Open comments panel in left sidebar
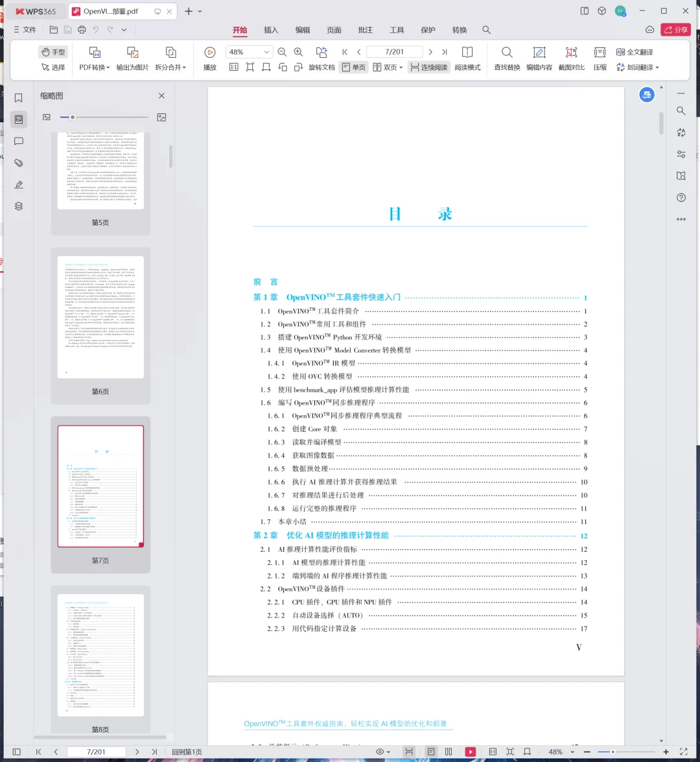 click(x=18, y=141)
